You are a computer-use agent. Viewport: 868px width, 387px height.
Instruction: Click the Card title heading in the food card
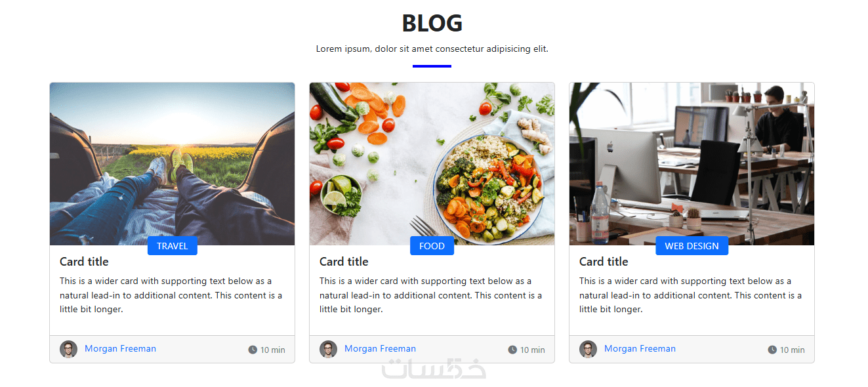click(x=344, y=262)
